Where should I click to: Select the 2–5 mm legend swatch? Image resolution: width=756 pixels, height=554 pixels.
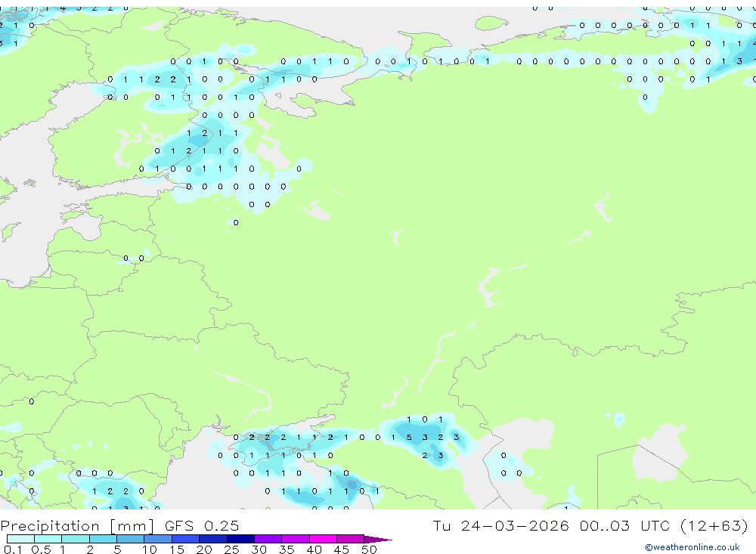103,539
